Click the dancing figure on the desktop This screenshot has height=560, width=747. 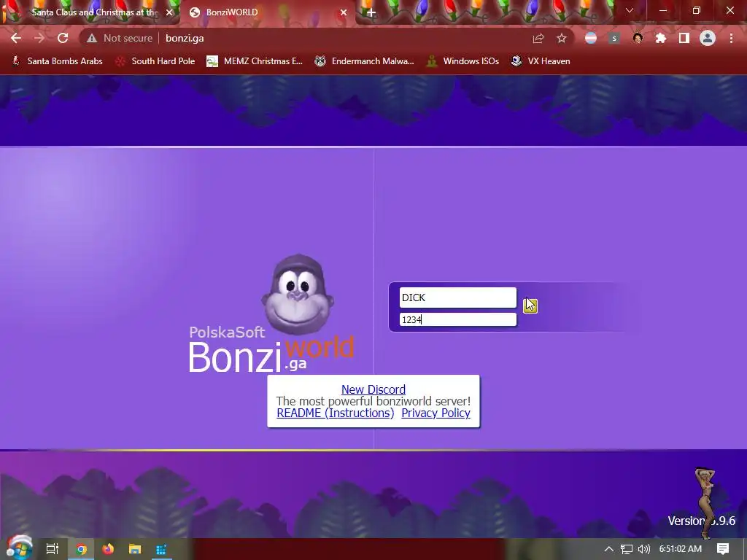coord(705,502)
